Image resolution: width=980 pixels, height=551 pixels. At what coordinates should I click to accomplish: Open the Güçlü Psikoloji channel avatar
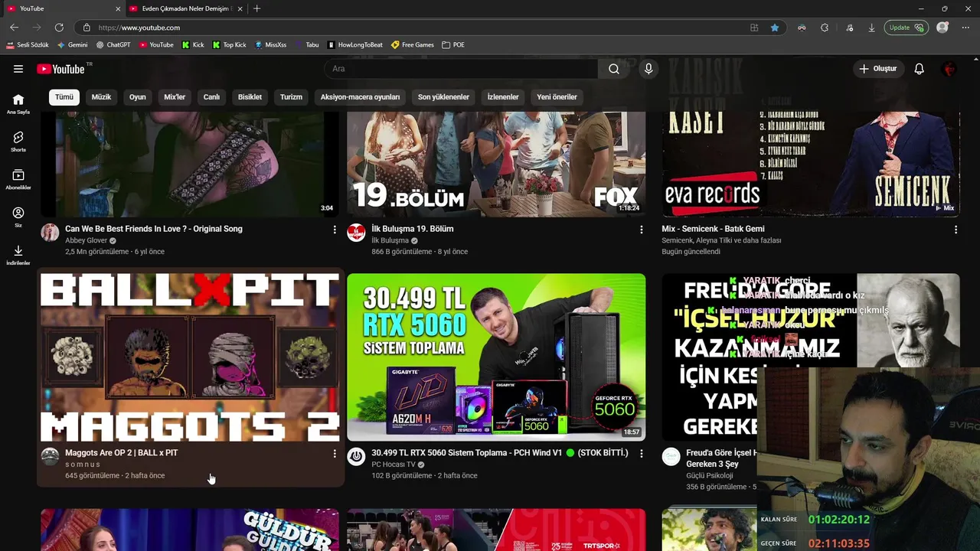671,457
